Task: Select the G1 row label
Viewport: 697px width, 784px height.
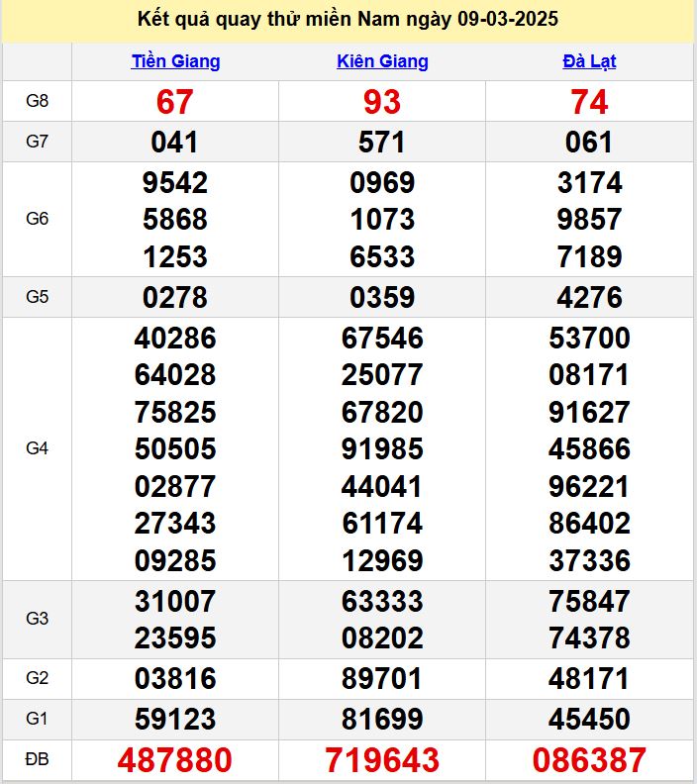Action: click(37, 719)
